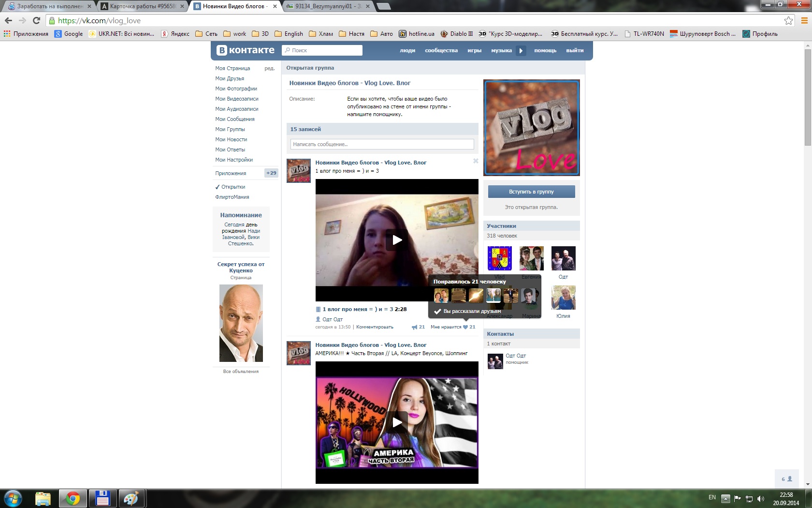Click the share megaphone icon showing 21
The image size is (812, 508).
418,327
